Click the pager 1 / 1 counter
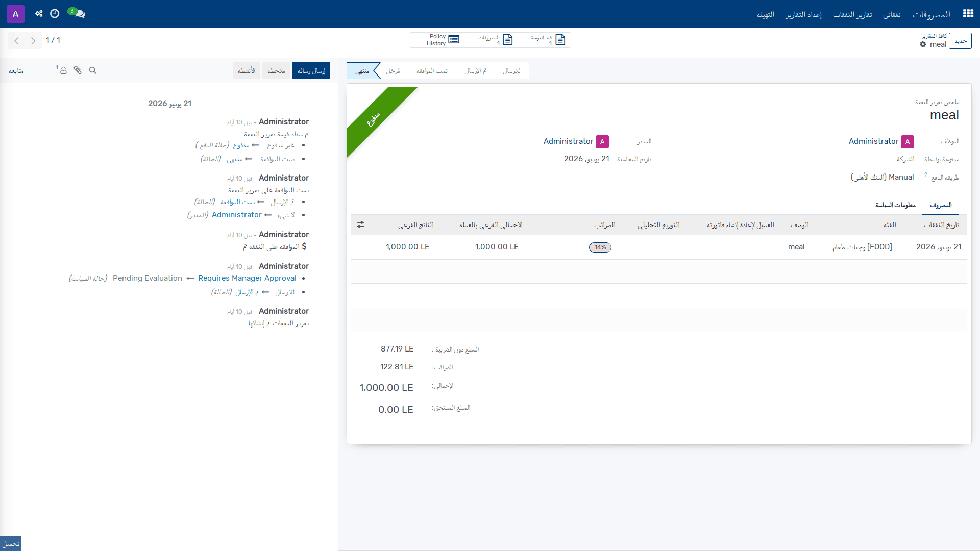This screenshot has width=980, height=551. point(53,40)
